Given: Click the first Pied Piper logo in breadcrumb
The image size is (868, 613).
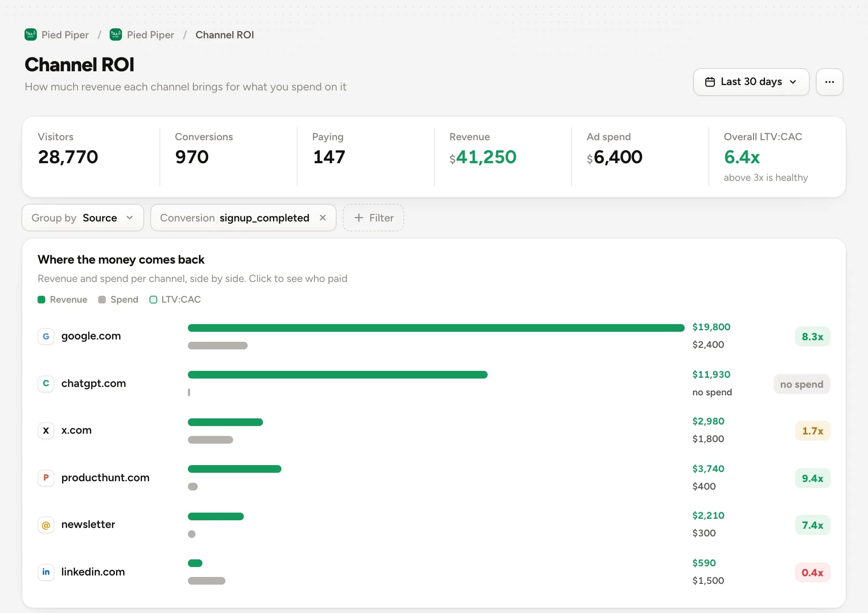Looking at the screenshot, I should 31,35.
